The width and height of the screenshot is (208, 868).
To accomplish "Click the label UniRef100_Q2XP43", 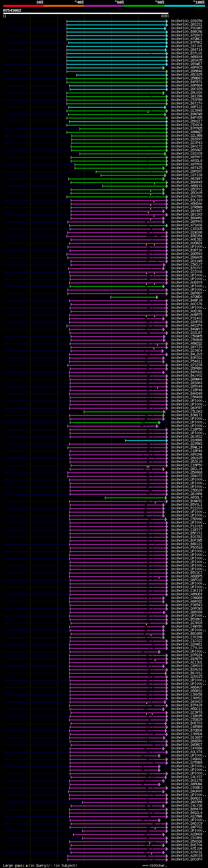I will click(x=187, y=143).
